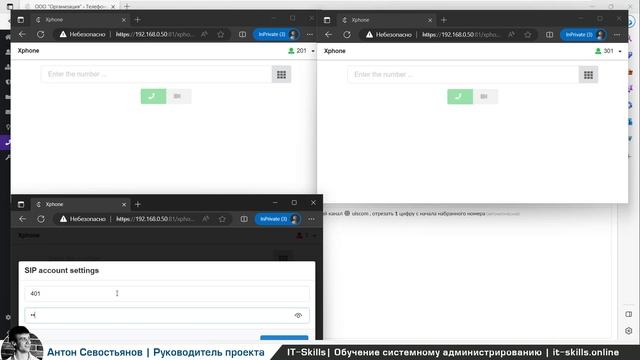The height and width of the screenshot is (360, 640).
Task: Open tab actions menu in Xphone 301 window
Action: pyautogui.click(x=327, y=20)
